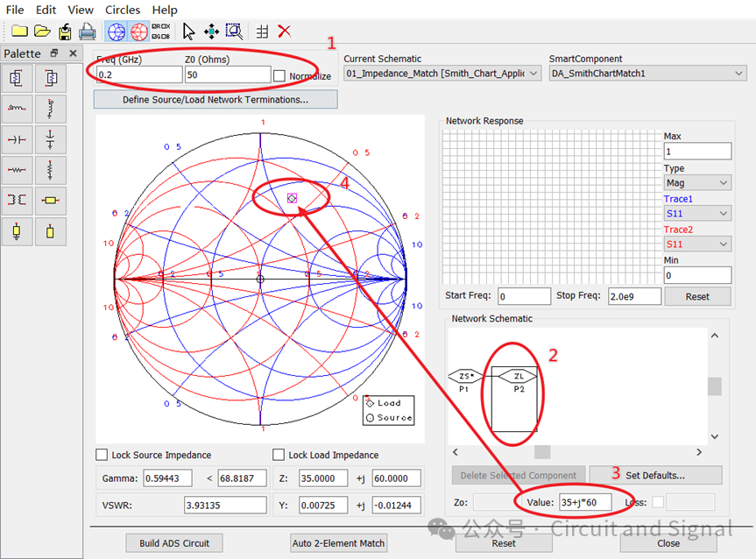The height and width of the screenshot is (559, 756).
Task: Open the Trace1 S11 dropdown
Action: 697,213
